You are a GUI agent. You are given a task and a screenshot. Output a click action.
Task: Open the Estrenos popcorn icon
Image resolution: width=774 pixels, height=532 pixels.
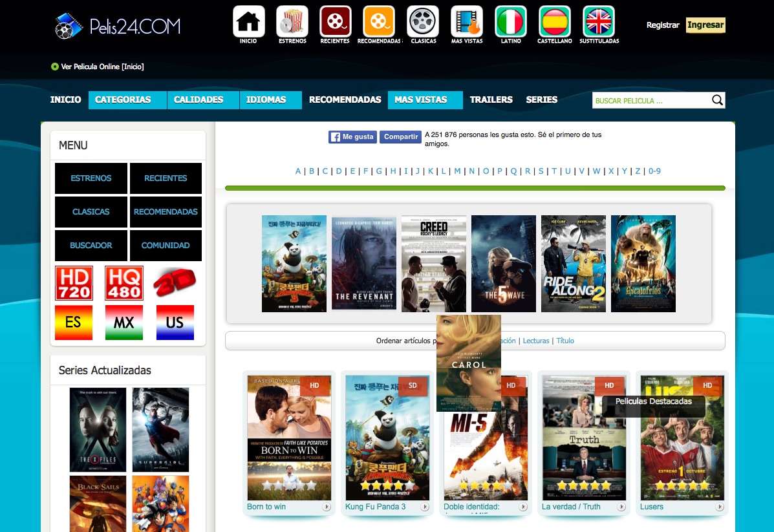[x=292, y=22]
